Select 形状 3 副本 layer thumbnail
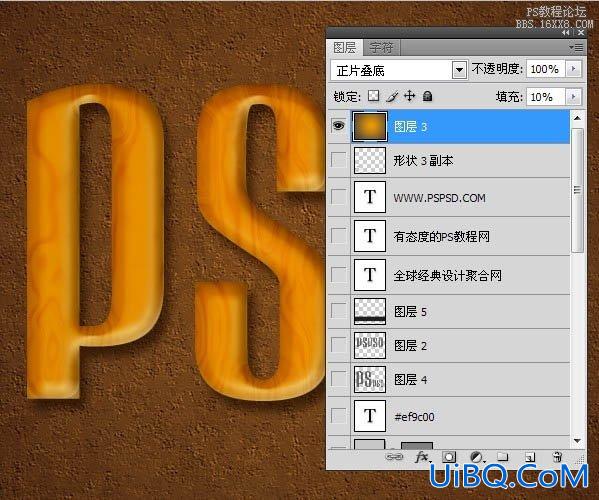This screenshot has height=500, width=599. tap(370, 160)
